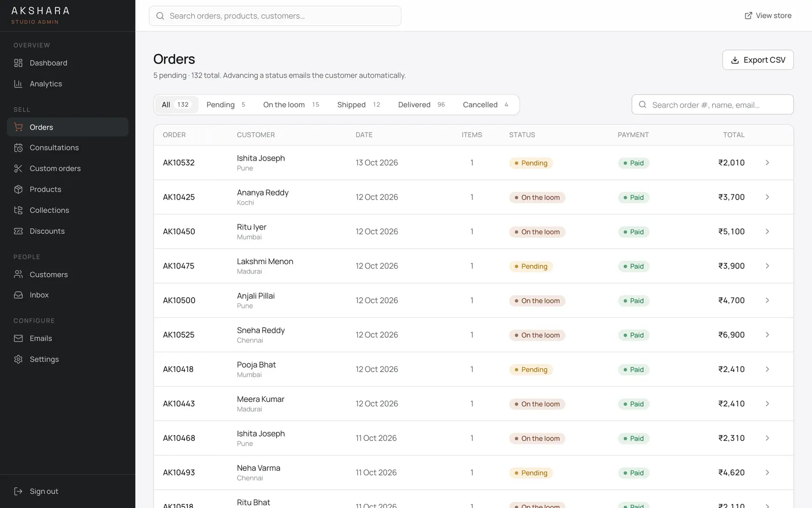Focus the order number search field
The image size is (812, 508).
713,105
